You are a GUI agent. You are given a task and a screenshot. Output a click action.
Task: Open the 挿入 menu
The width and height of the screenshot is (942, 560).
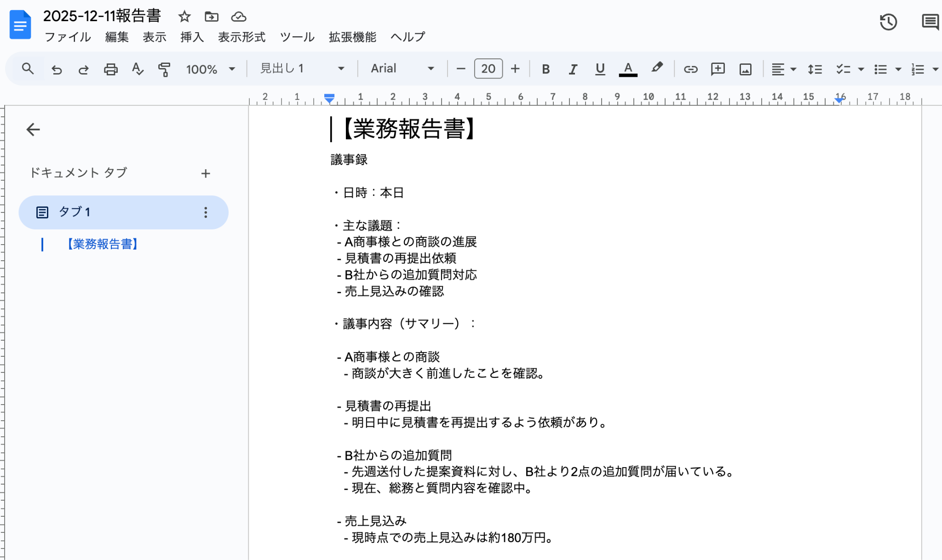point(192,37)
